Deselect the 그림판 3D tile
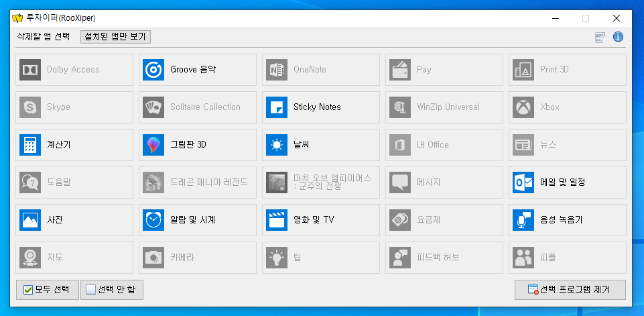The height and width of the screenshot is (316, 644). [x=198, y=145]
